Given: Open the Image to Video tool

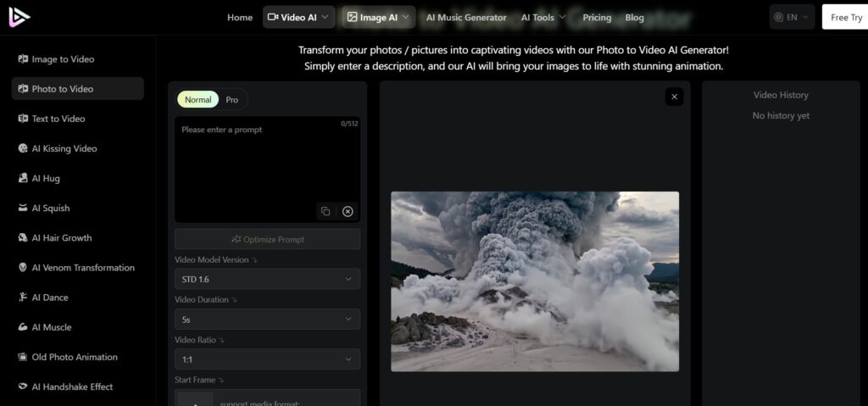Looking at the screenshot, I should click(77, 59).
